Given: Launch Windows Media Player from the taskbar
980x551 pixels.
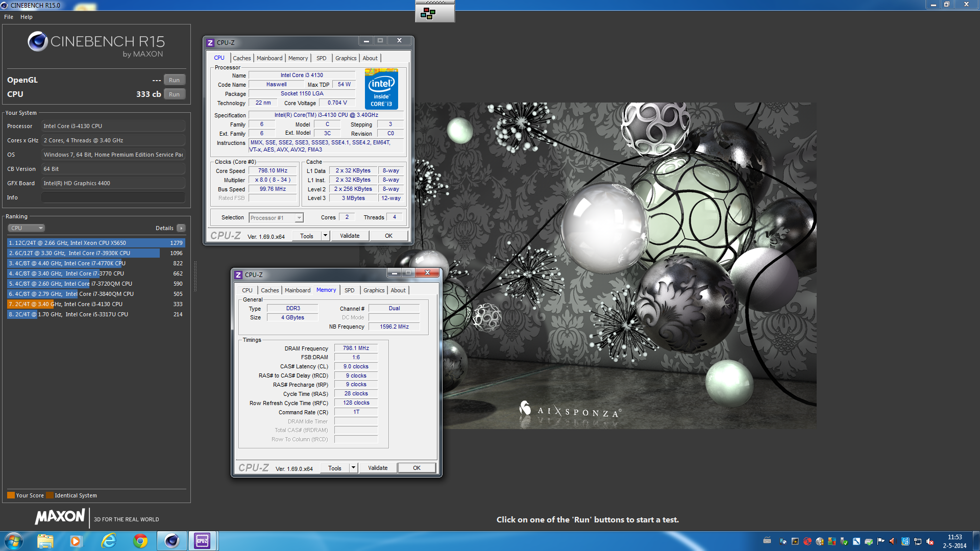Looking at the screenshot, I should tap(76, 541).
